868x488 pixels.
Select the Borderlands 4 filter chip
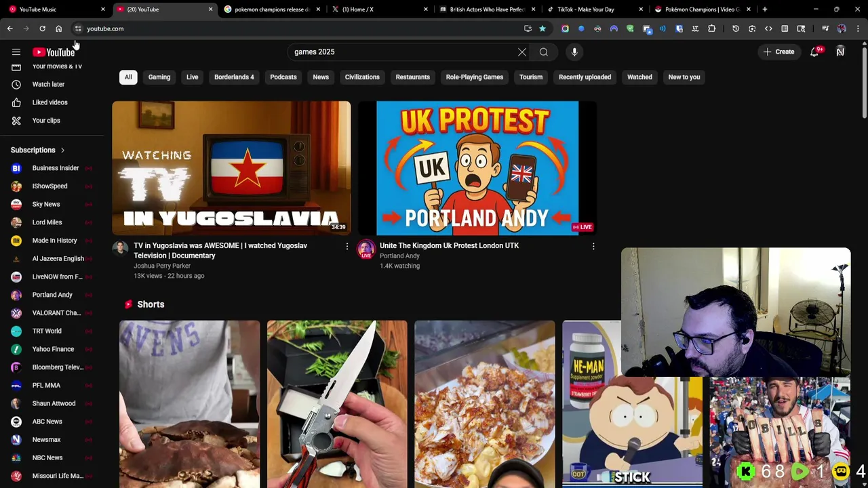[x=234, y=77]
